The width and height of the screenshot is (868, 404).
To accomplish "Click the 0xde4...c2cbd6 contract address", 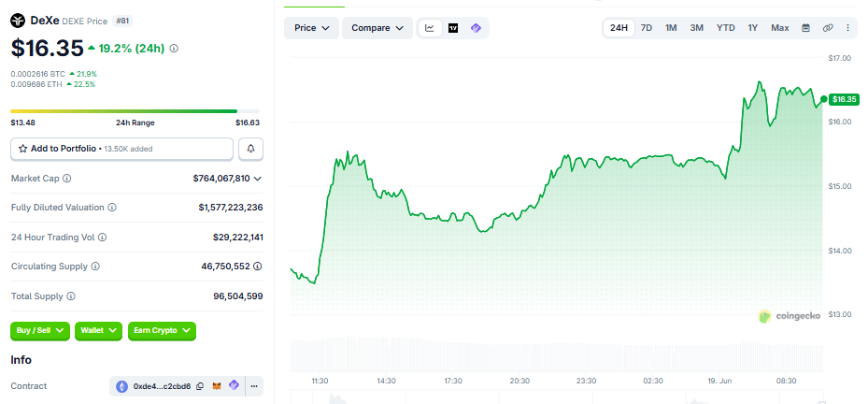I will 163,386.
